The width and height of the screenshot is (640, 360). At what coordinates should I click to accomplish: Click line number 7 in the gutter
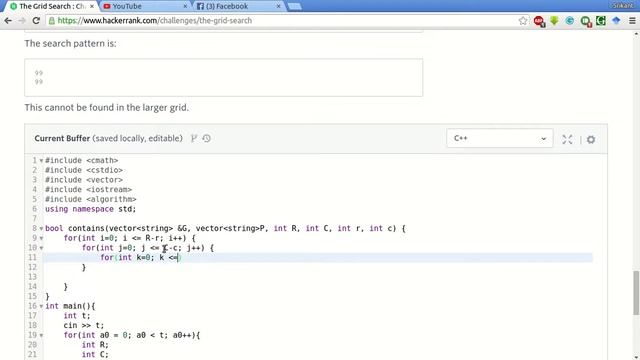35,219
